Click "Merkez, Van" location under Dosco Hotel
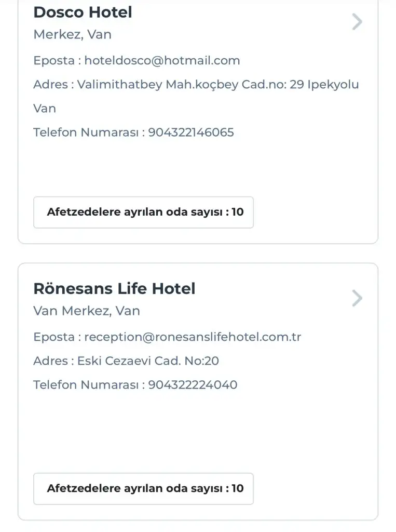 pyautogui.click(x=72, y=34)
